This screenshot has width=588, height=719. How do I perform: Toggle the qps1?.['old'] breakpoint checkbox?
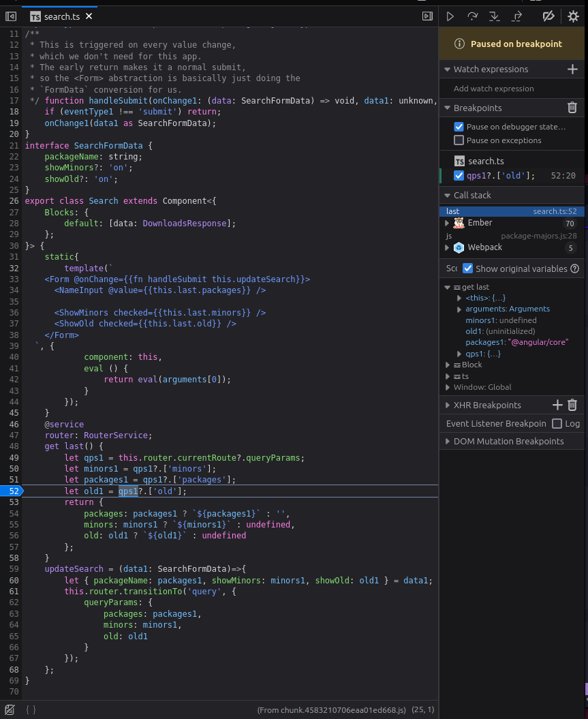click(459, 175)
